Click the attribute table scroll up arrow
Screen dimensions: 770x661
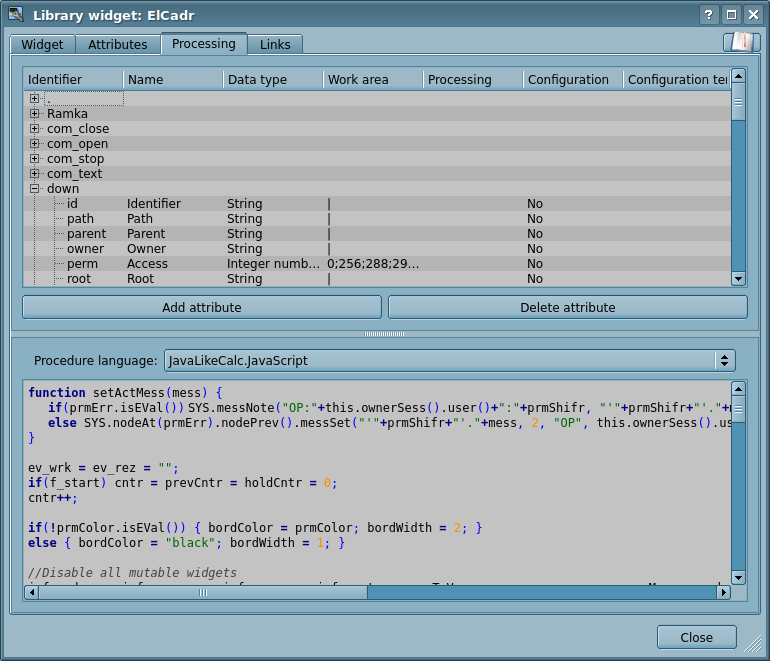point(738,76)
